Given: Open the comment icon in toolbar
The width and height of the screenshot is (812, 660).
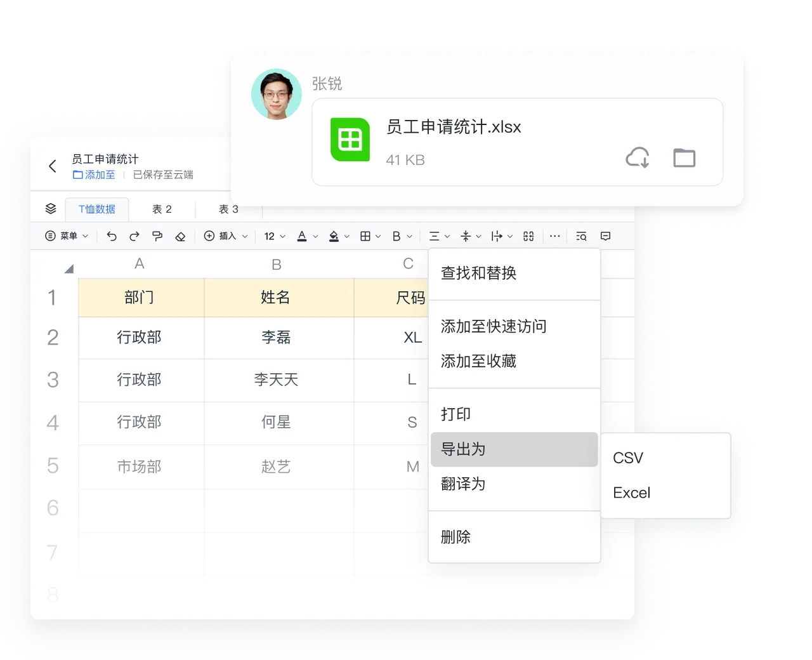Looking at the screenshot, I should click(606, 236).
